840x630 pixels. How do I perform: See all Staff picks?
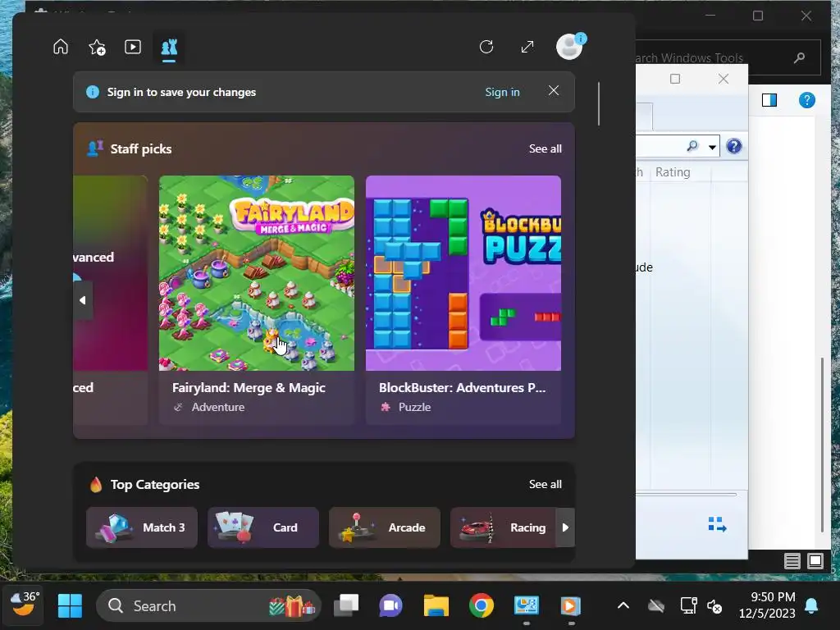(545, 149)
